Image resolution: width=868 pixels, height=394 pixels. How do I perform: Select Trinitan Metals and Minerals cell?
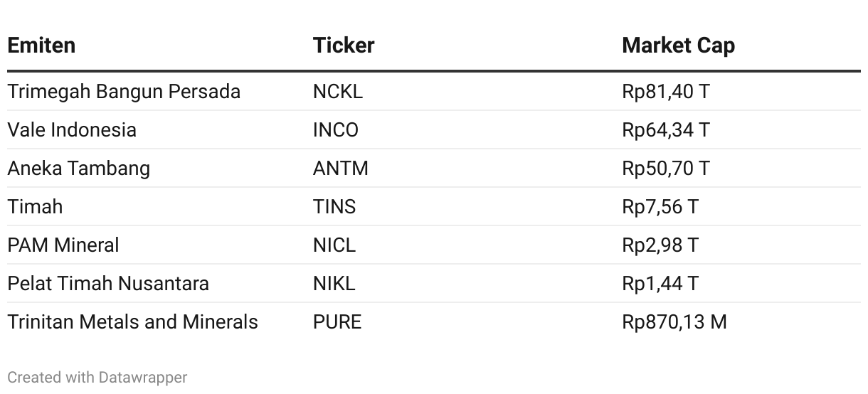tap(132, 322)
